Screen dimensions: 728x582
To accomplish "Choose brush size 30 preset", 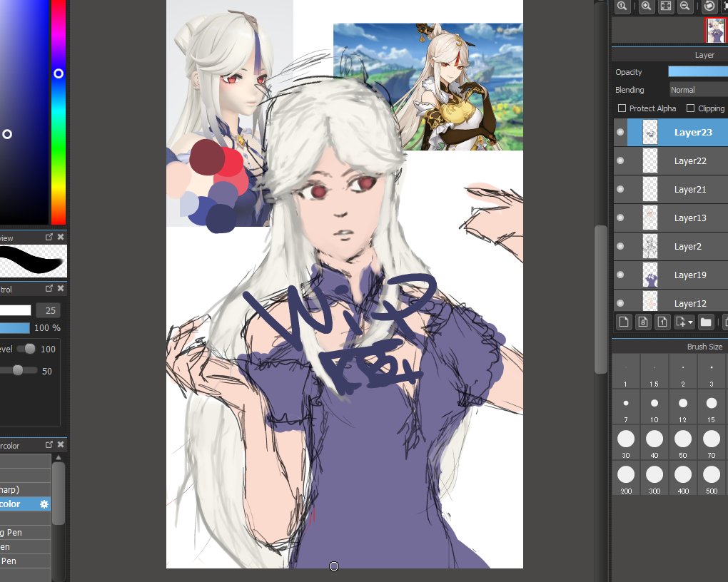I will pos(626,443).
